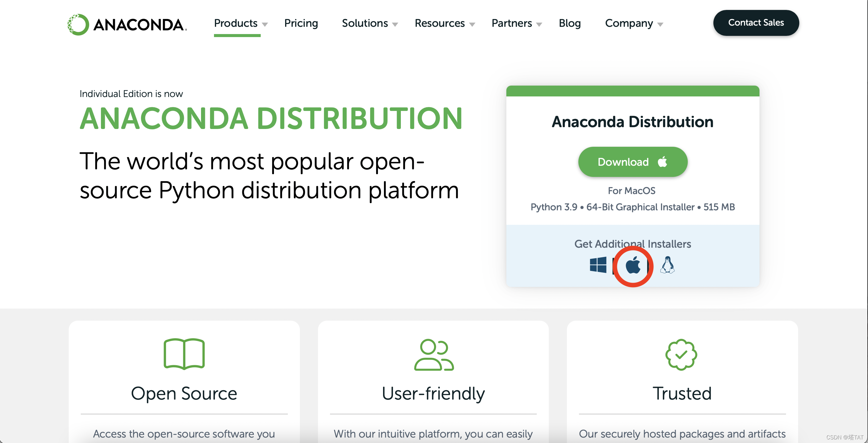Screen dimensions: 868x443
Task: Open the Blog page
Action: (x=569, y=23)
